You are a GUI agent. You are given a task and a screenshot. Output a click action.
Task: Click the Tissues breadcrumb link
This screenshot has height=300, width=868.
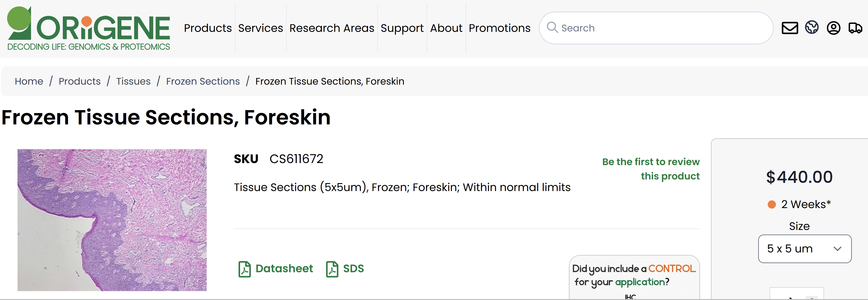133,81
